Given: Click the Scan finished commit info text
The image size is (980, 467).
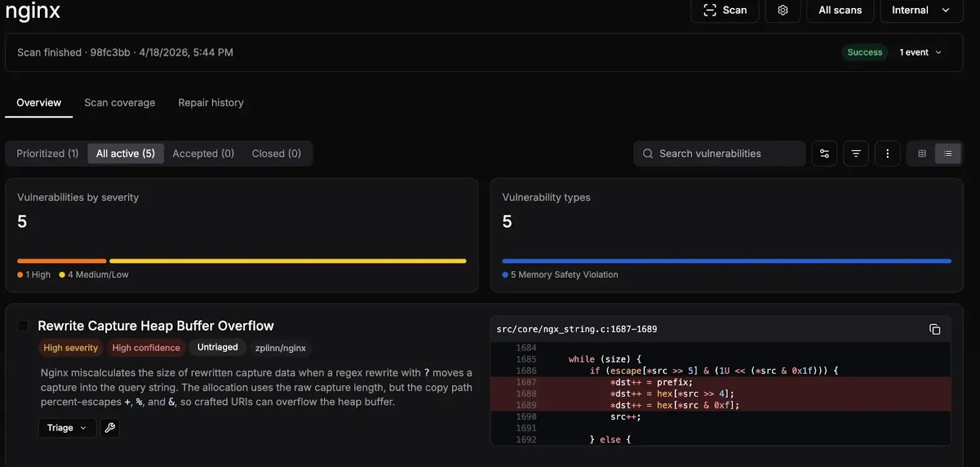Looking at the screenshot, I should tap(125, 53).
